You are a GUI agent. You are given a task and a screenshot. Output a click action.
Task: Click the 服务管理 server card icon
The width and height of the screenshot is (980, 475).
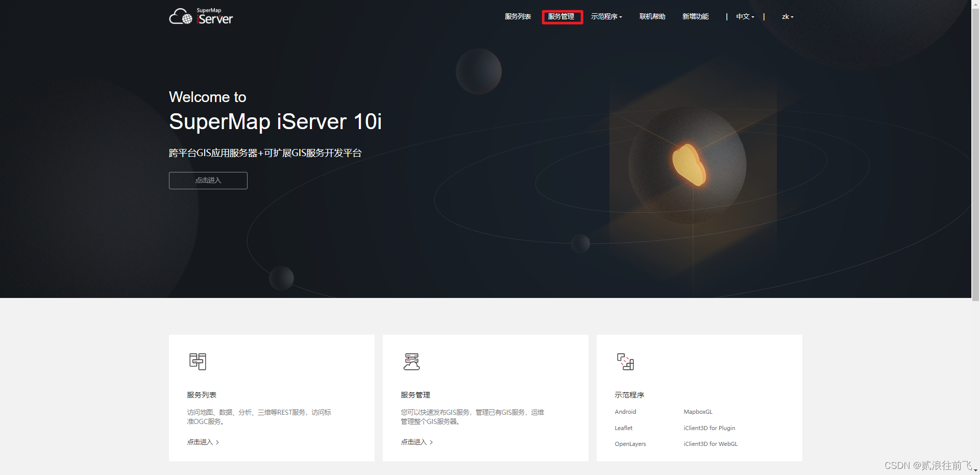click(412, 362)
